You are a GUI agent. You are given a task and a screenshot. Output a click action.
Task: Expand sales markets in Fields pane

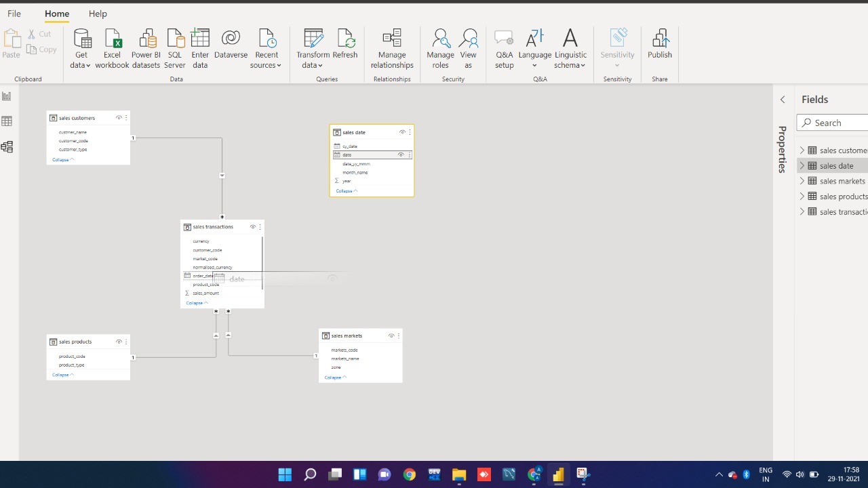pos(802,181)
